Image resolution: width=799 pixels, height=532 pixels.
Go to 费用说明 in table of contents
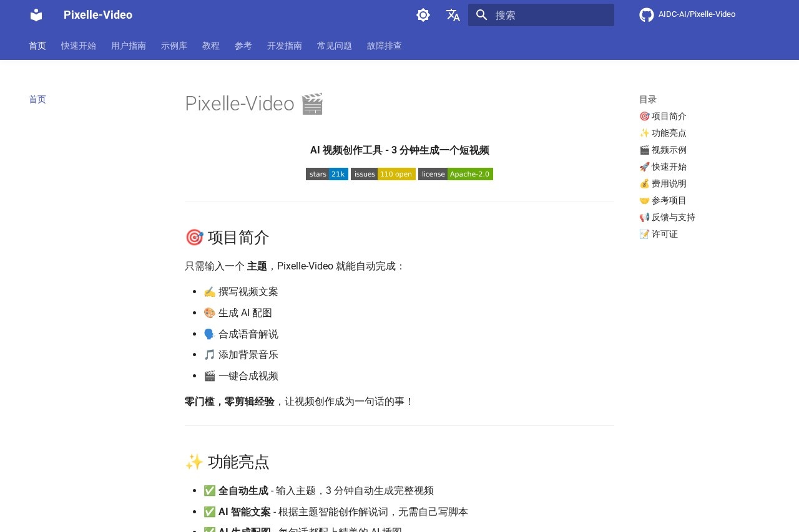click(663, 183)
